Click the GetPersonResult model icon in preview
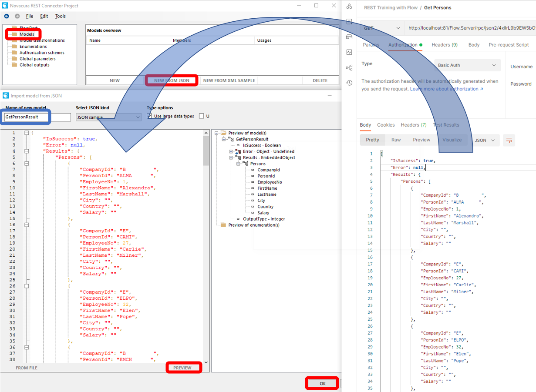 [231, 139]
